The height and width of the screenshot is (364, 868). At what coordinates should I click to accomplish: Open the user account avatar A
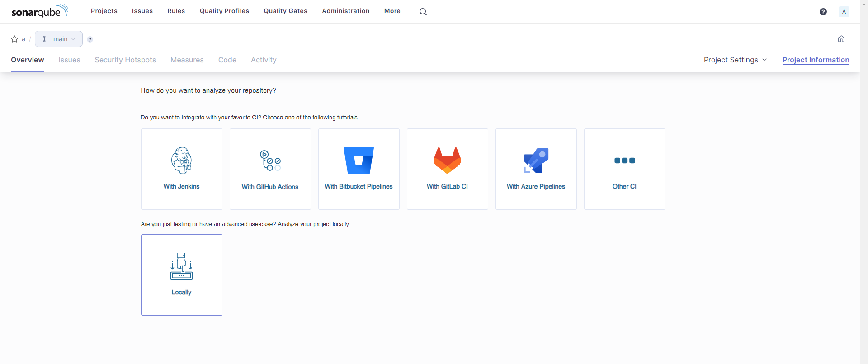pos(844,12)
